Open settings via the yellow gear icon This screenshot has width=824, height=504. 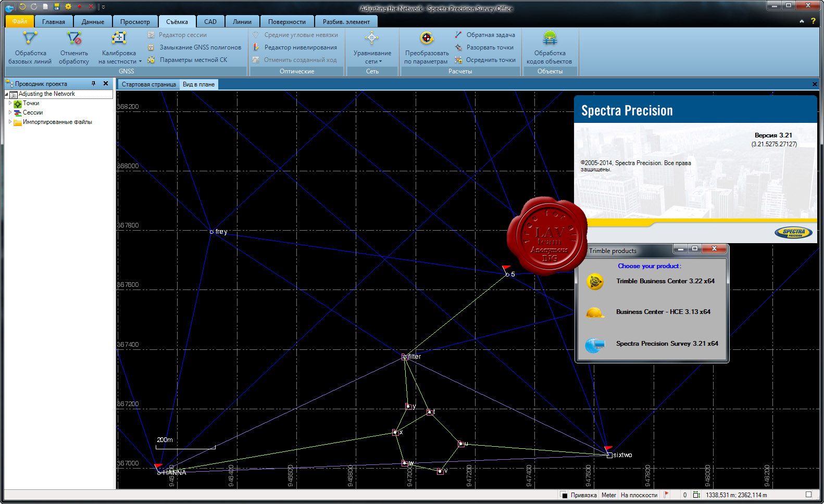[x=68, y=7]
